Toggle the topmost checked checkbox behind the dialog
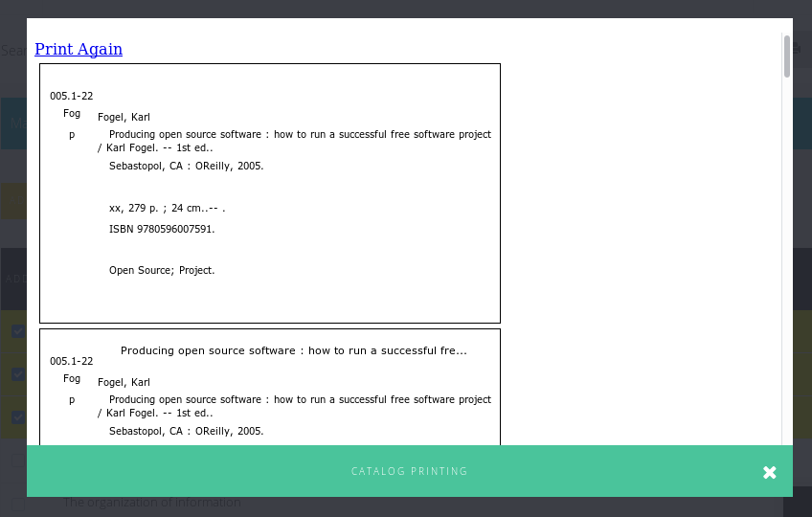812x517 pixels. 17,331
